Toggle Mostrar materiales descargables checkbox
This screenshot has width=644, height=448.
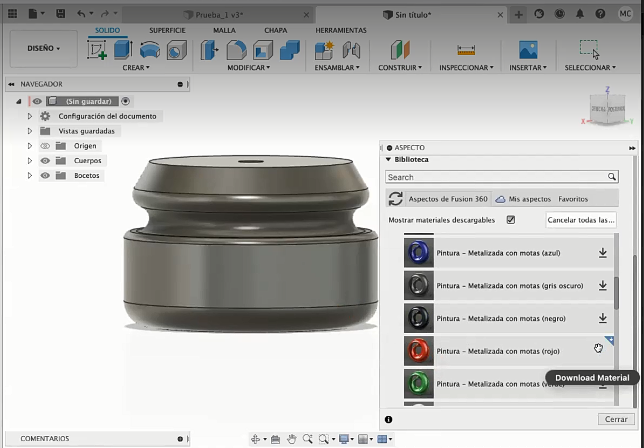pyautogui.click(x=511, y=220)
